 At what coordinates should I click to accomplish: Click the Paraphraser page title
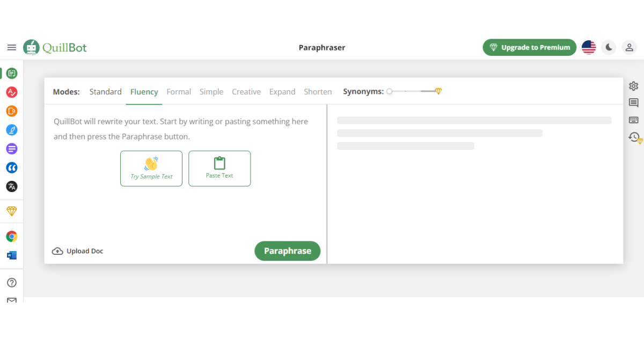[x=322, y=47]
